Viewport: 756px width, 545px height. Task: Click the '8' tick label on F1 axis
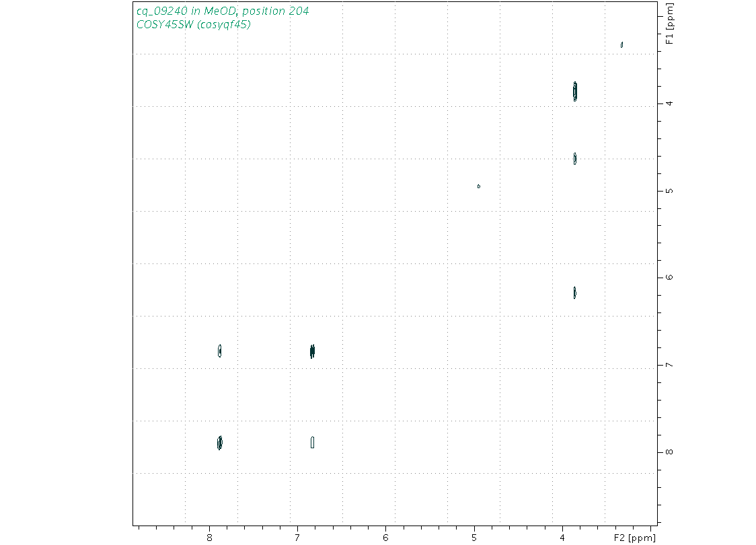(669, 452)
